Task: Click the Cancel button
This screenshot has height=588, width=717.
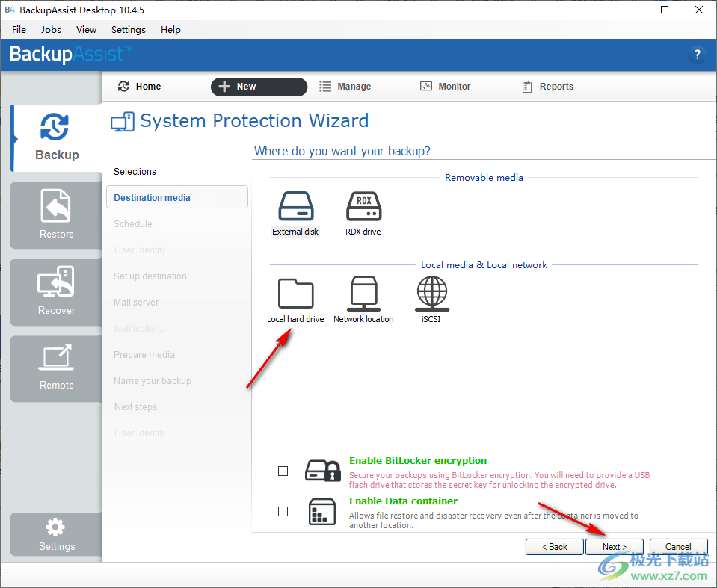Action: click(679, 547)
